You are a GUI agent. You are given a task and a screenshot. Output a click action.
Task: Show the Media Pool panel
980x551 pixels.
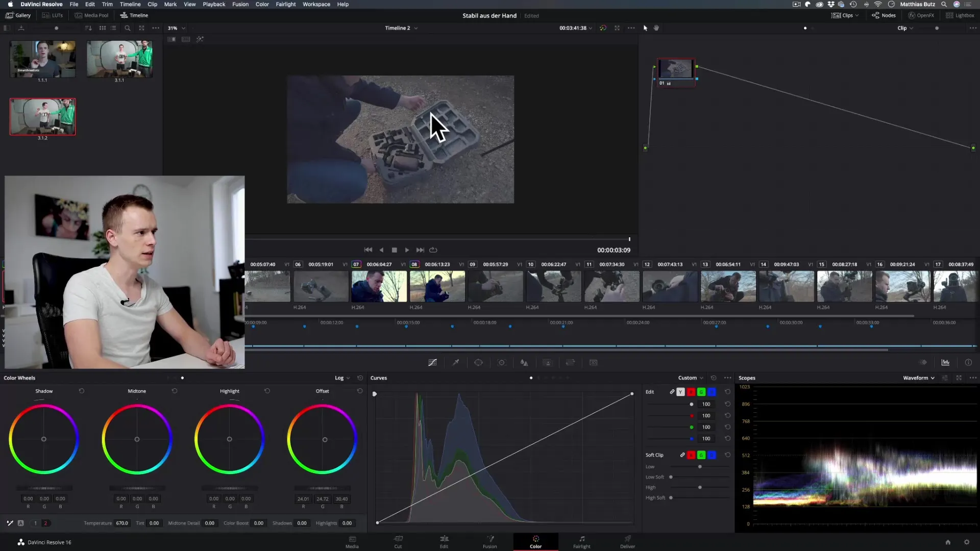point(92,15)
